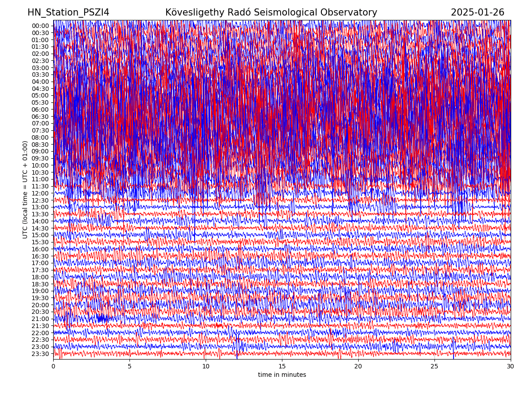Image resolution: width=532 pixels, height=399 pixels.
Task: Click the 18:30 time row label
Action: click(x=40, y=284)
